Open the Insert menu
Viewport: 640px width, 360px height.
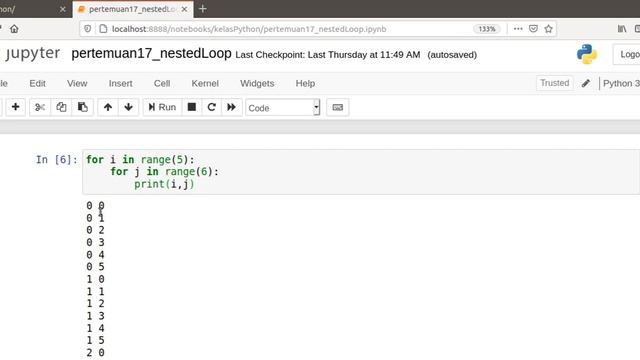(120, 83)
